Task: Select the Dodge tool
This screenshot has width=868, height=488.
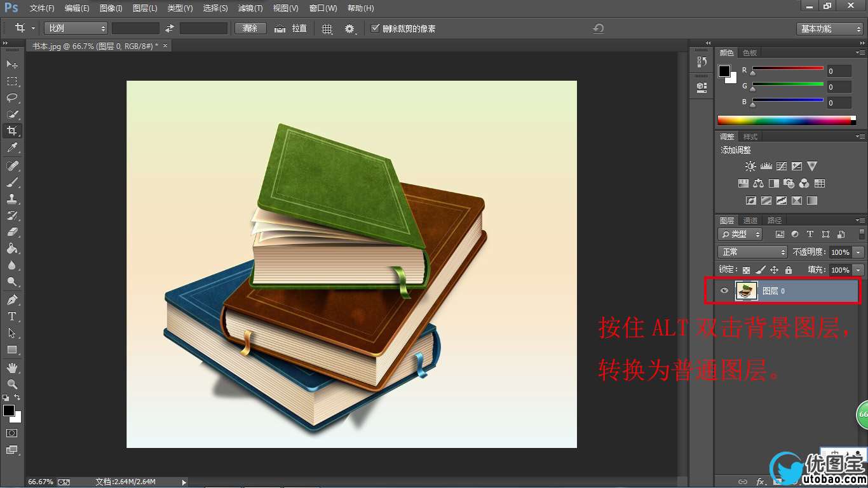Action: click(x=12, y=281)
